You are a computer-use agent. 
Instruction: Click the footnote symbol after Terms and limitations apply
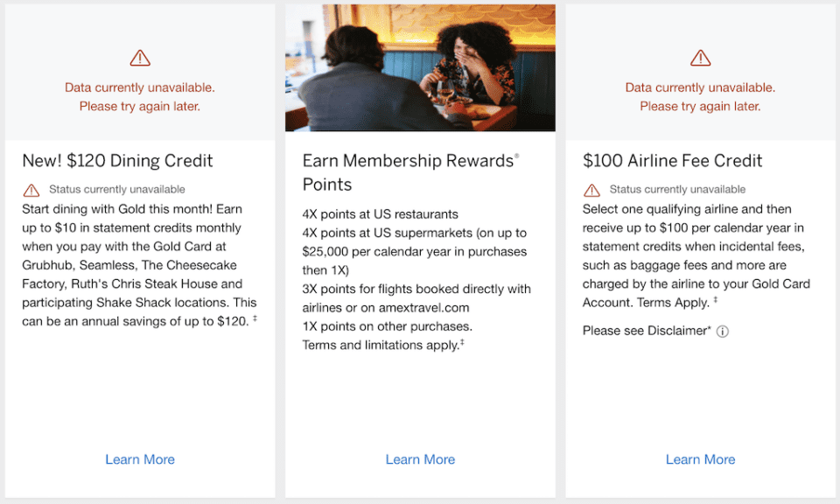[x=461, y=341]
